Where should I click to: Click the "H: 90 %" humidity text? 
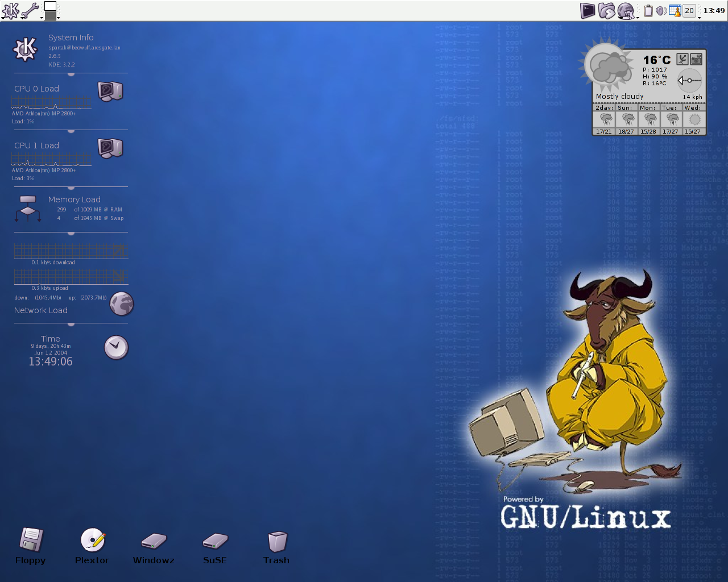(x=655, y=77)
